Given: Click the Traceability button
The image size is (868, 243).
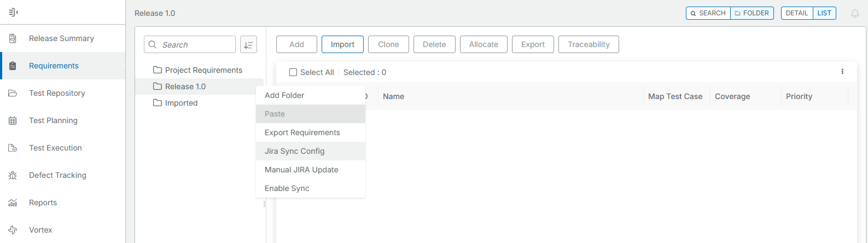Looking at the screenshot, I should pyautogui.click(x=589, y=44).
